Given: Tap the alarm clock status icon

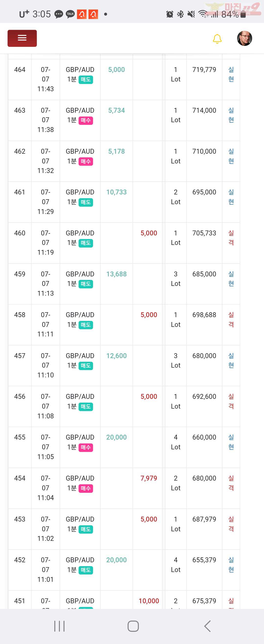Looking at the screenshot, I should pos(170,14).
